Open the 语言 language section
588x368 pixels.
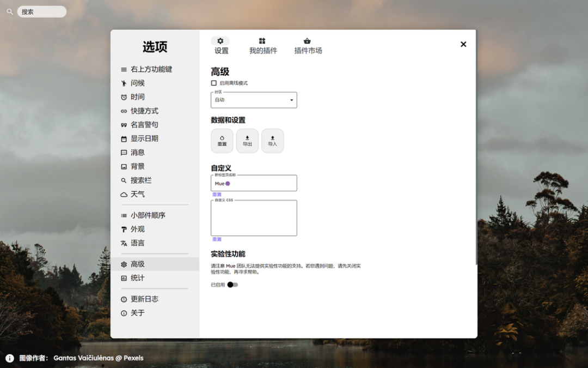click(x=155, y=243)
